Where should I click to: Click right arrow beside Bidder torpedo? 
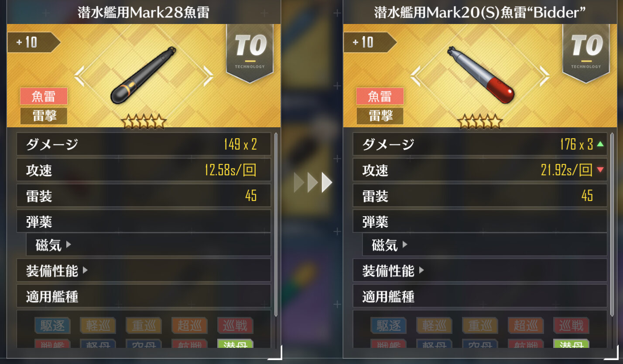[544, 76]
